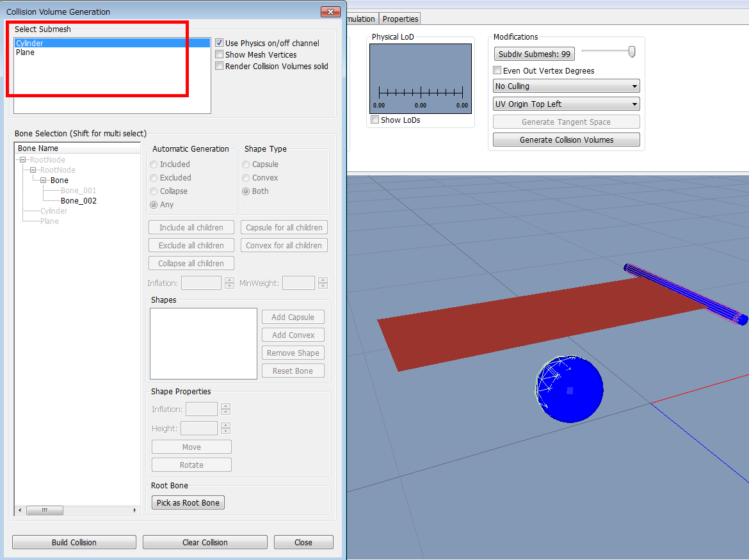Check Render Collision Volumes solid
The height and width of the screenshot is (560, 749).
pos(220,66)
